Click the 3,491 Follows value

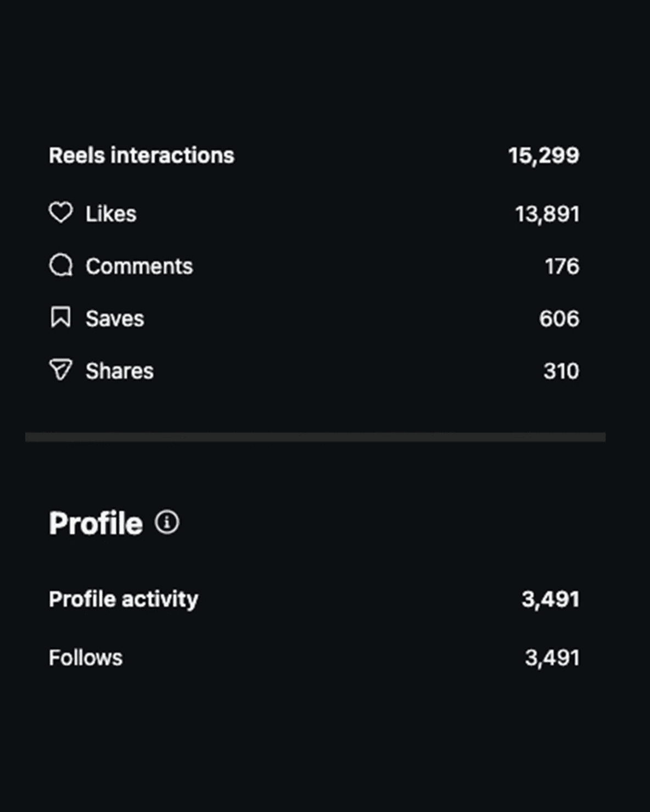pos(552,658)
